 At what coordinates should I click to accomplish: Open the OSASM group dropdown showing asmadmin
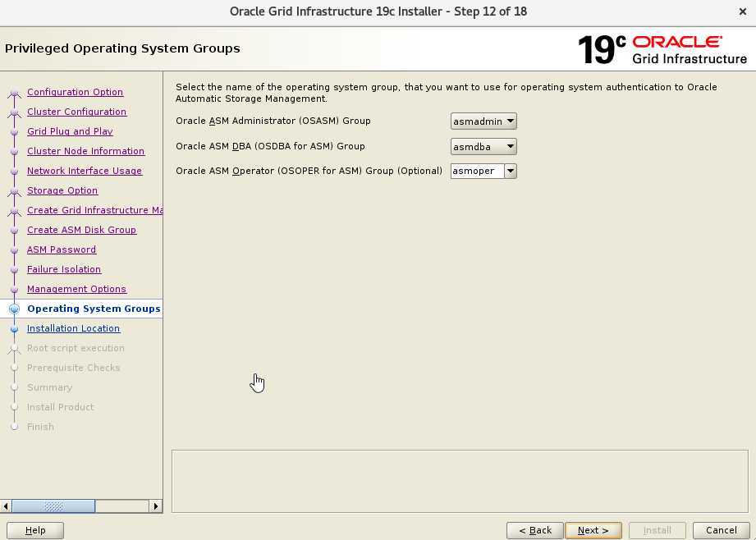pyautogui.click(x=483, y=121)
